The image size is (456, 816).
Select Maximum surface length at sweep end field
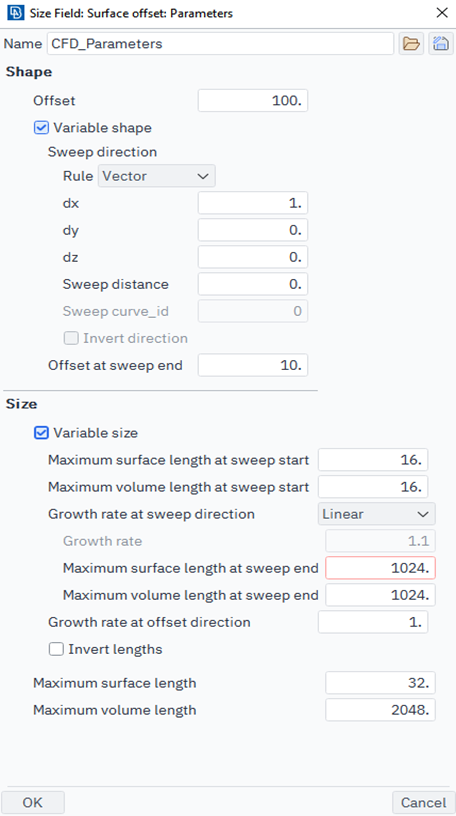pos(381,568)
